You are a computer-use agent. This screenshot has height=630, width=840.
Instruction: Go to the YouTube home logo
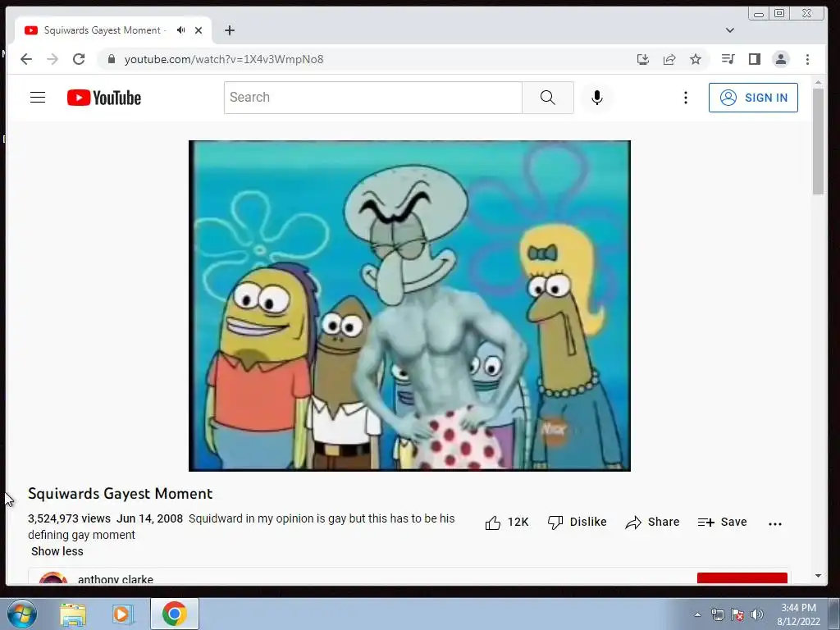[x=104, y=98]
